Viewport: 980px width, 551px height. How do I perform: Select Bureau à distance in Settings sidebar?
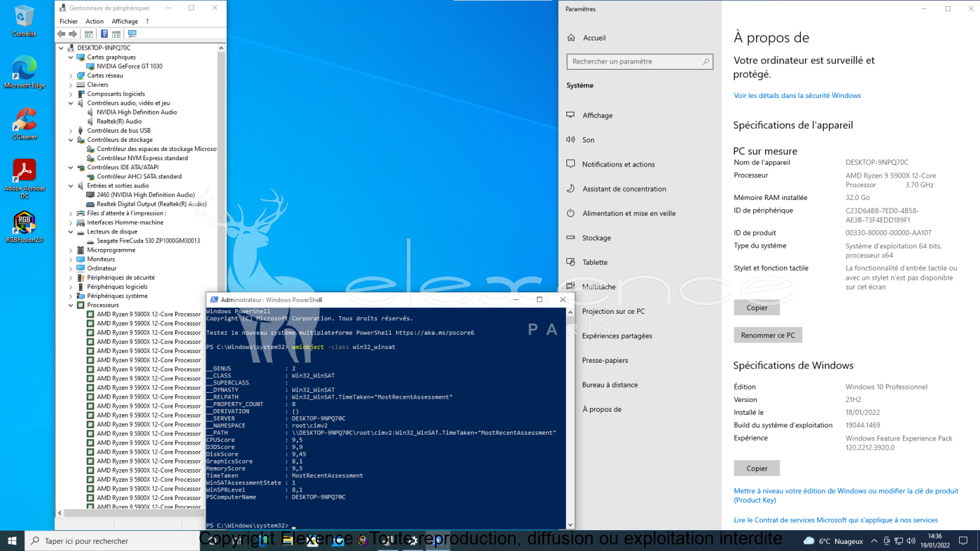click(x=610, y=385)
